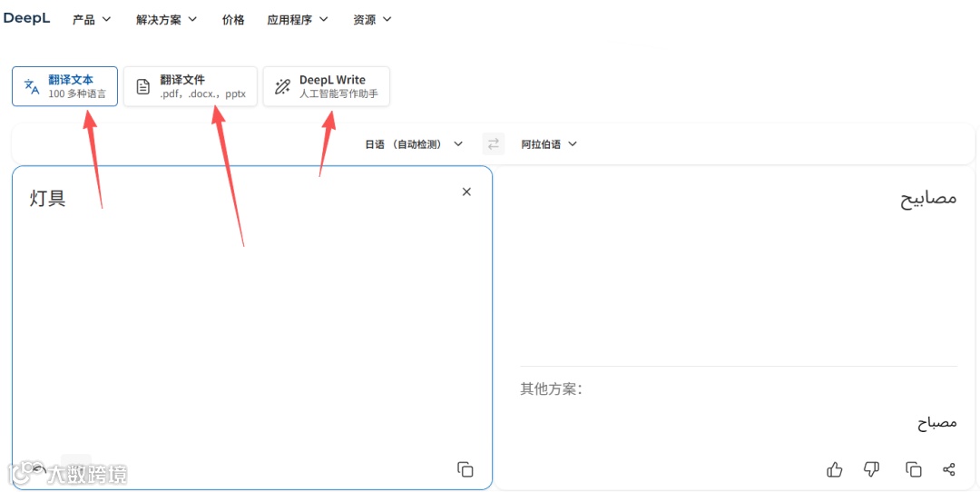Image resolution: width=980 pixels, height=492 pixels.
Task: Click the translate text language icon
Action: (32, 86)
